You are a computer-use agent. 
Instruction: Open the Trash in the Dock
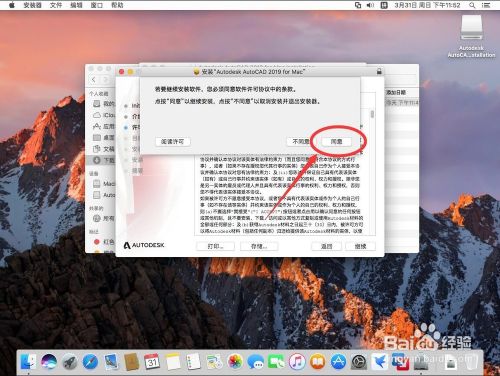(x=471, y=362)
